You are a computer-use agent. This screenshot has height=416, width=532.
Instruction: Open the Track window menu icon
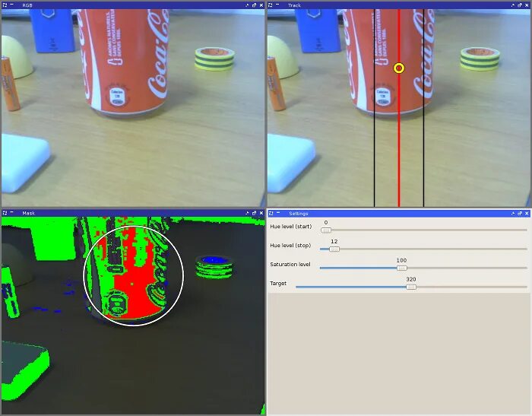(x=271, y=5)
